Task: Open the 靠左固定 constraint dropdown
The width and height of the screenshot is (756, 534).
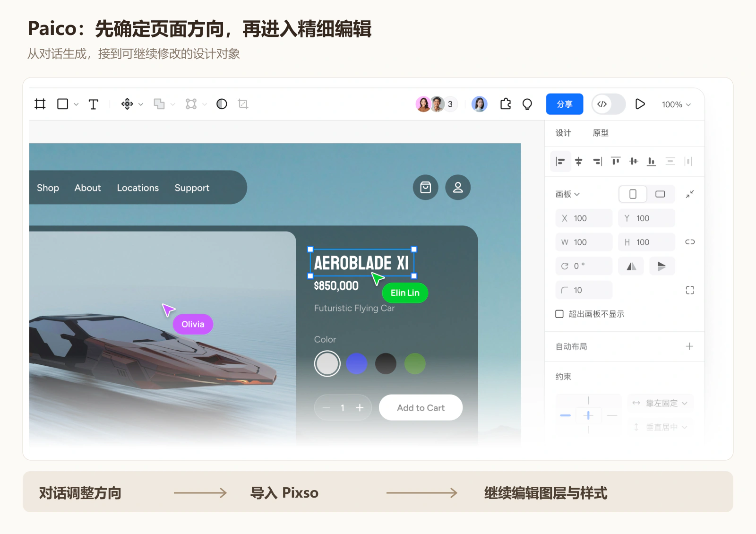Action: pyautogui.click(x=661, y=403)
